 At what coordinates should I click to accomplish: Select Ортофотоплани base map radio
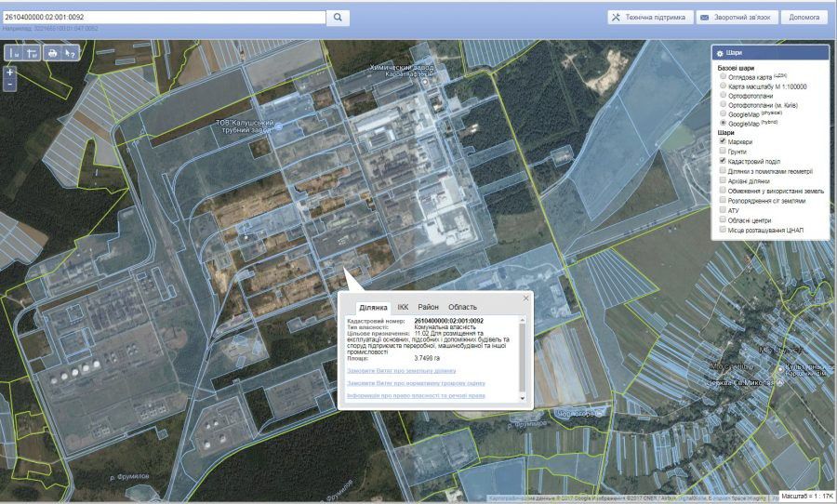723,95
